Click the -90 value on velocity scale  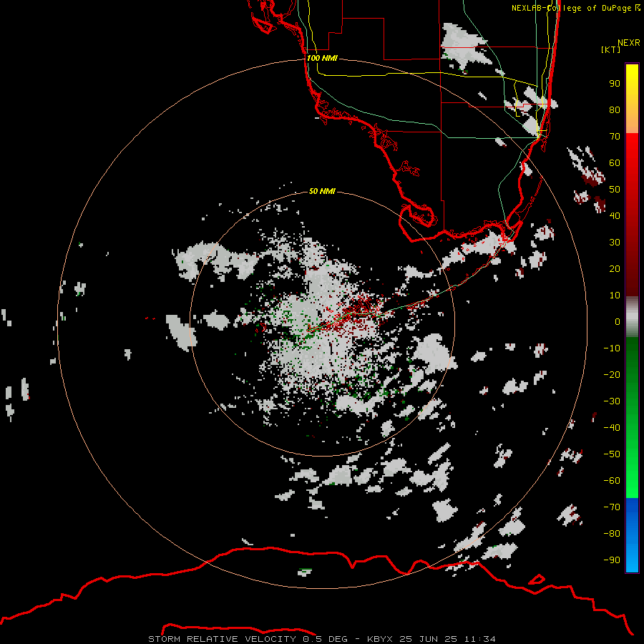point(612,560)
